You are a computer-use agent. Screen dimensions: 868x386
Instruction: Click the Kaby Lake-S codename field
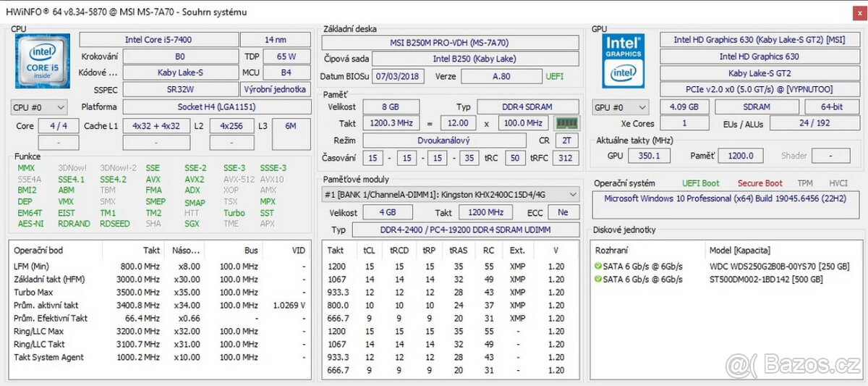coord(179,72)
